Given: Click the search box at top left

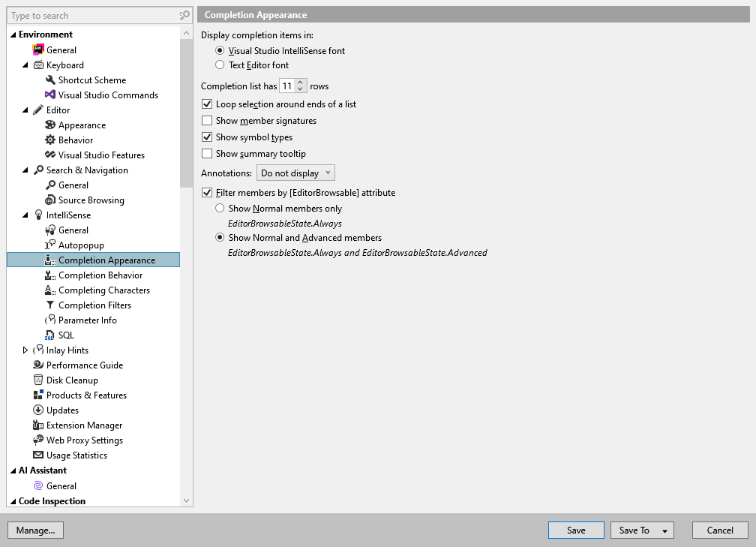Looking at the screenshot, I should (90, 15).
